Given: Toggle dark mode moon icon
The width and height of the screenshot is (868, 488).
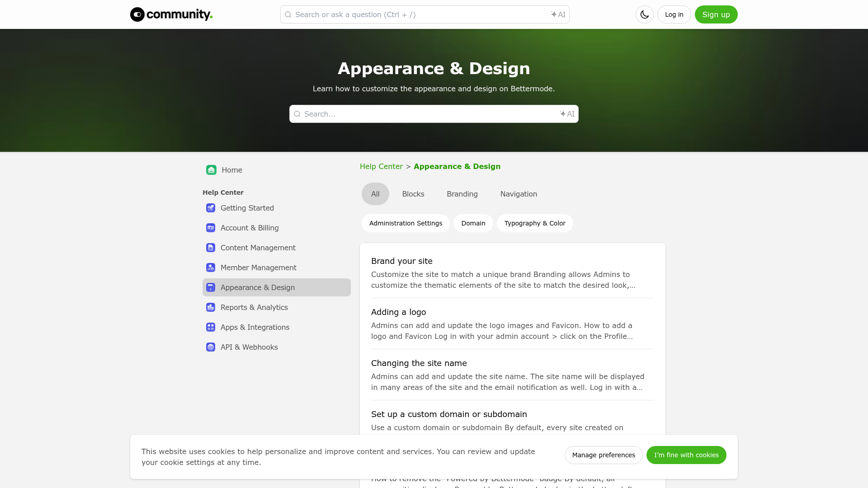Looking at the screenshot, I should (645, 14).
